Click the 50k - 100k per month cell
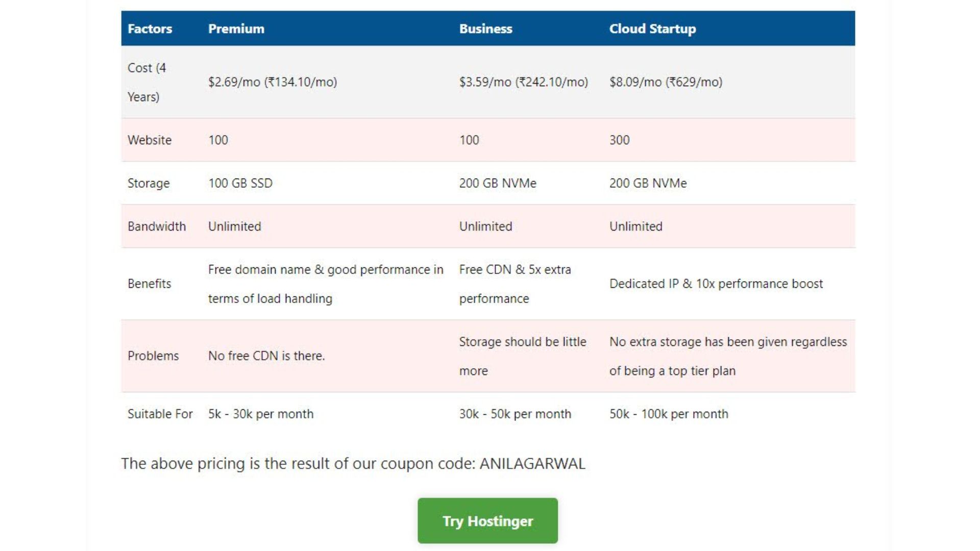This screenshot has width=980, height=551. coord(669,414)
